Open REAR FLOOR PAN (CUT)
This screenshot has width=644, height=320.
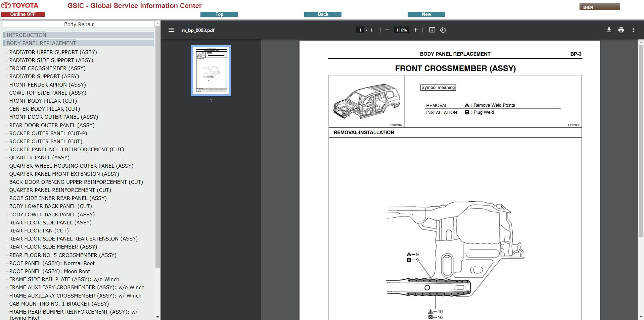(39, 230)
